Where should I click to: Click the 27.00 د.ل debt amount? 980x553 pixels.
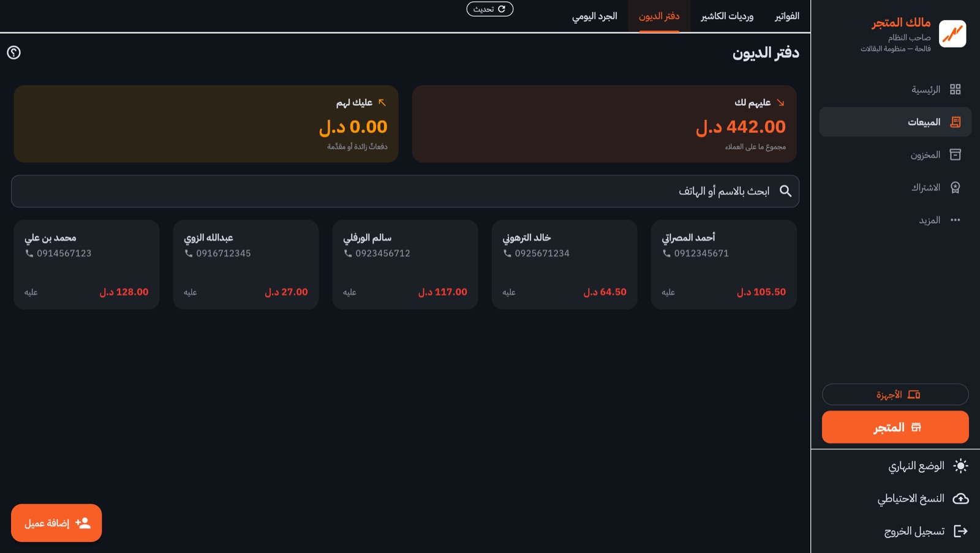pos(287,292)
